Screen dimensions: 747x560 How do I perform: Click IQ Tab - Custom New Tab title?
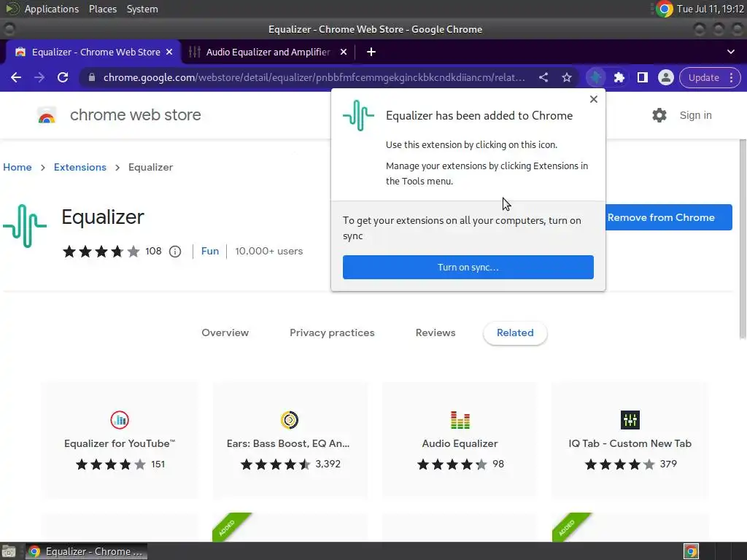point(630,444)
